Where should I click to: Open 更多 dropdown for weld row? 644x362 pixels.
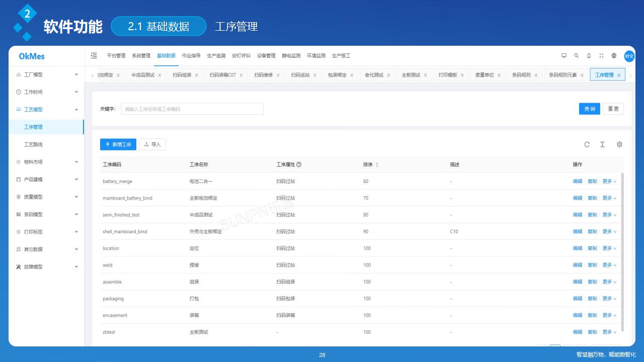[x=609, y=265]
